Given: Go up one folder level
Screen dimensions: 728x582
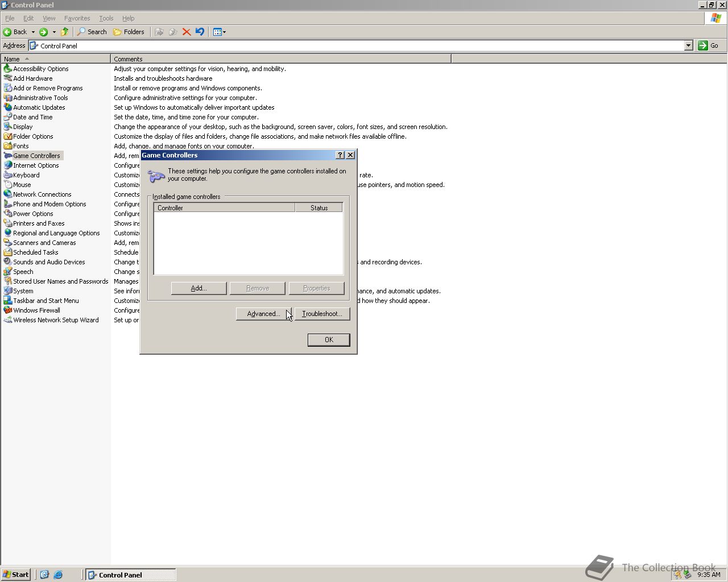Looking at the screenshot, I should point(65,32).
